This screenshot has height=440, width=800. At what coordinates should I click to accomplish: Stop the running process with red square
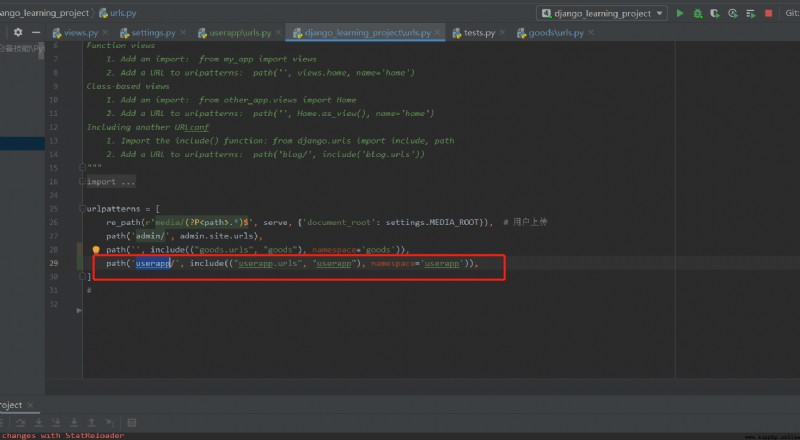click(x=768, y=13)
